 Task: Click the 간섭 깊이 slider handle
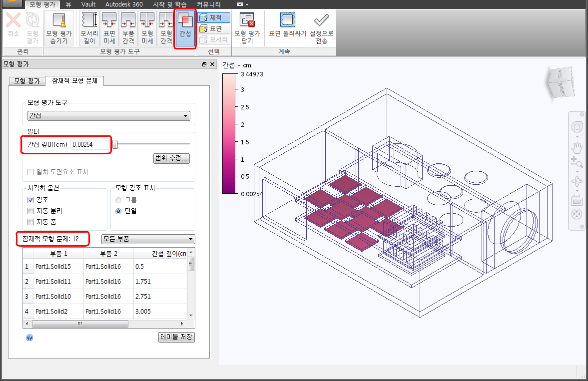(115, 144)
